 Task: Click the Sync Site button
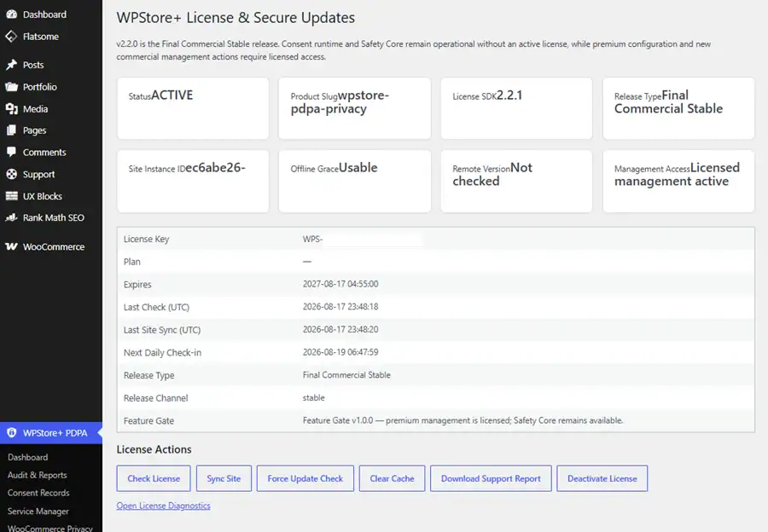[x=224, y=478]
